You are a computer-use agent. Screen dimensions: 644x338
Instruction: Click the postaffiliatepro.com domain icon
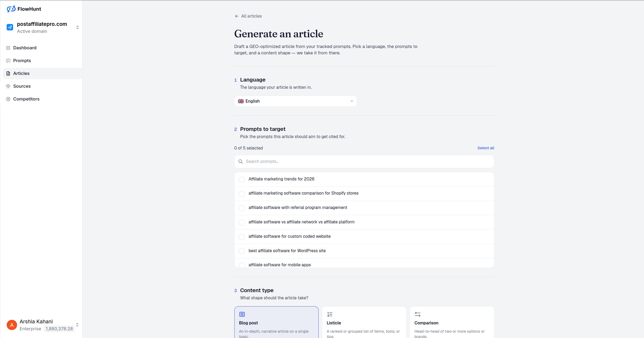[x=10, y=27]
